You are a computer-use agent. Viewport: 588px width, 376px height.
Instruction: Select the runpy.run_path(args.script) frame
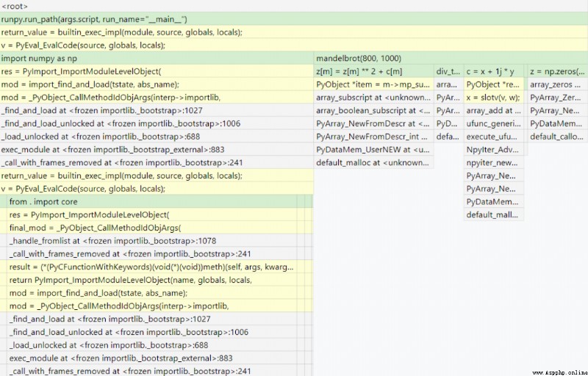pyautogui.click(x=294, y=19)
